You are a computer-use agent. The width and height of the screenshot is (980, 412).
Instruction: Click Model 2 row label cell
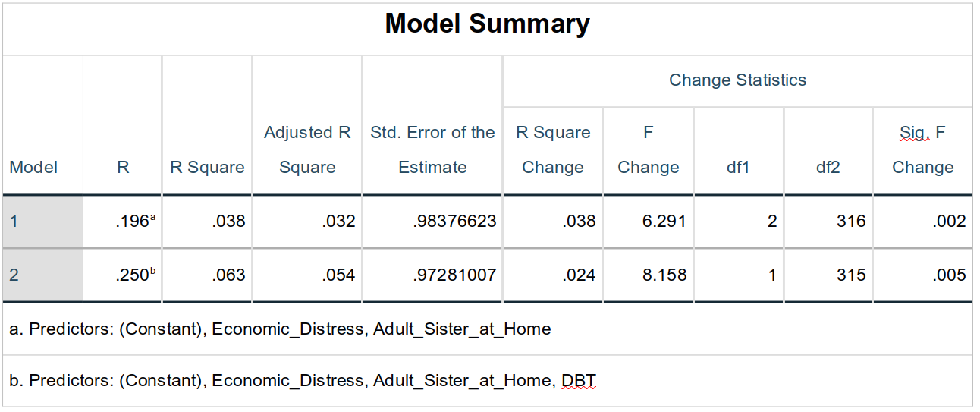pos(42,275)
